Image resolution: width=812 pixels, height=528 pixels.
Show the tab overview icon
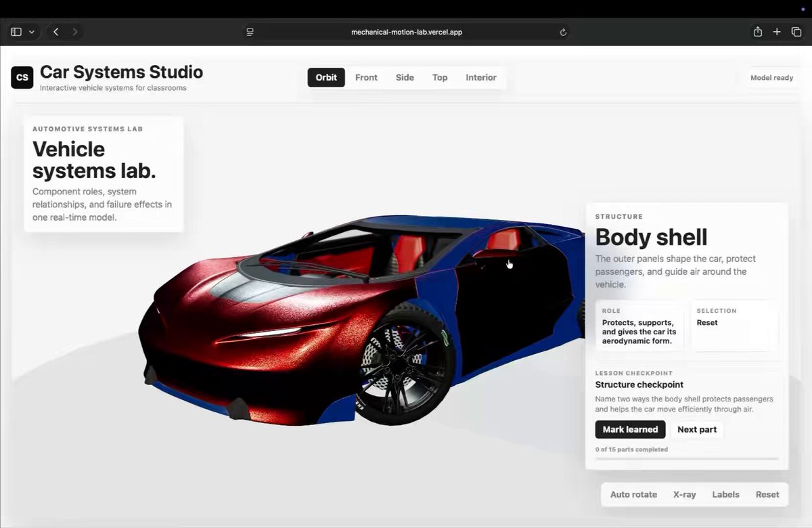796,32
